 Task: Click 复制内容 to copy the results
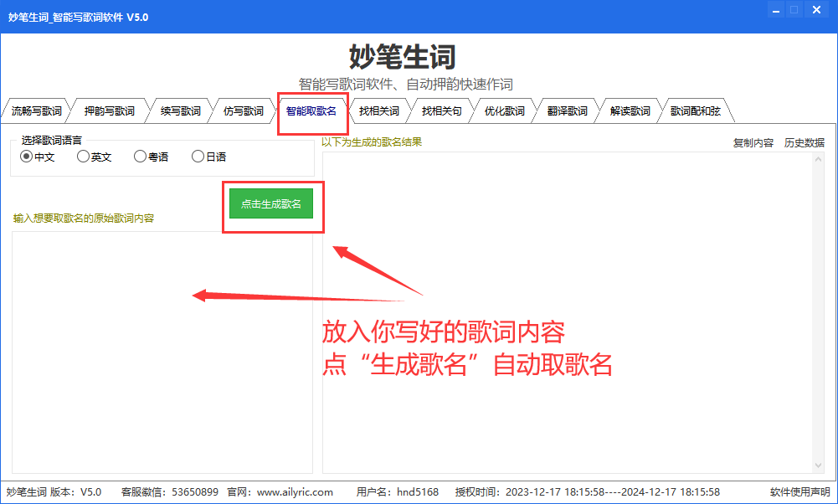coord(753,142)
